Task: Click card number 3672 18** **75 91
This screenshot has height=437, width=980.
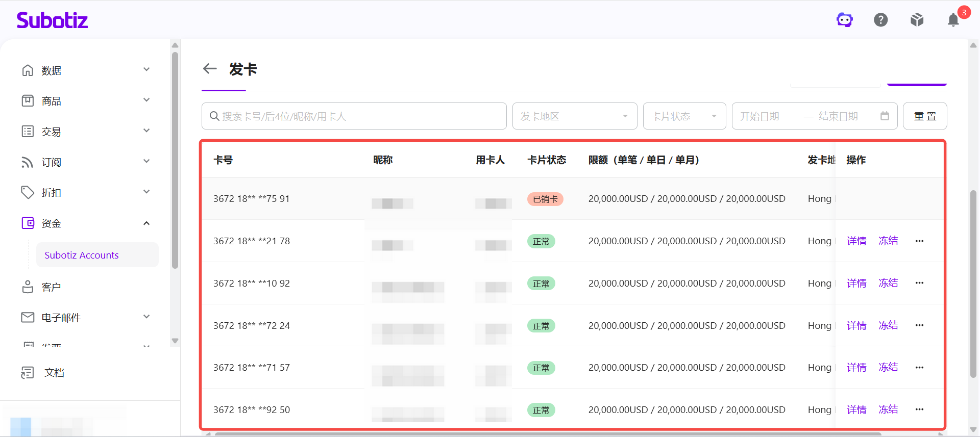Action: [251, 199]
